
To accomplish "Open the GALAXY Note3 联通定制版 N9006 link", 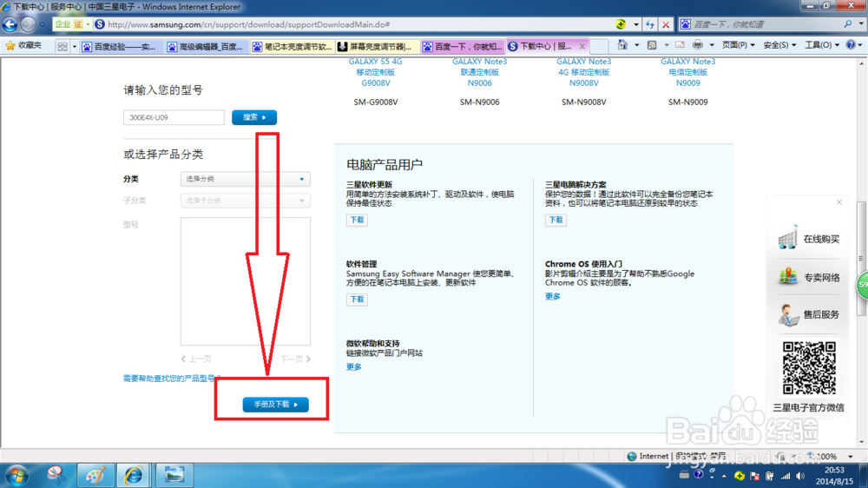I will pos(479,72).
